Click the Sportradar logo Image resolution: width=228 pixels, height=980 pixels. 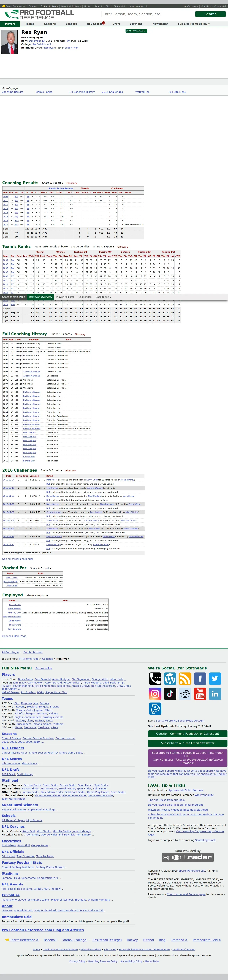point(188,858)
